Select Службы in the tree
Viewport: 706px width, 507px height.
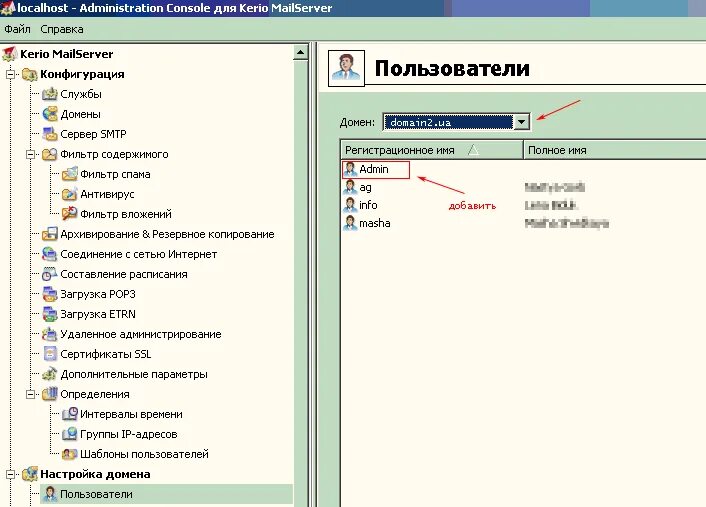tap(81, 94)
